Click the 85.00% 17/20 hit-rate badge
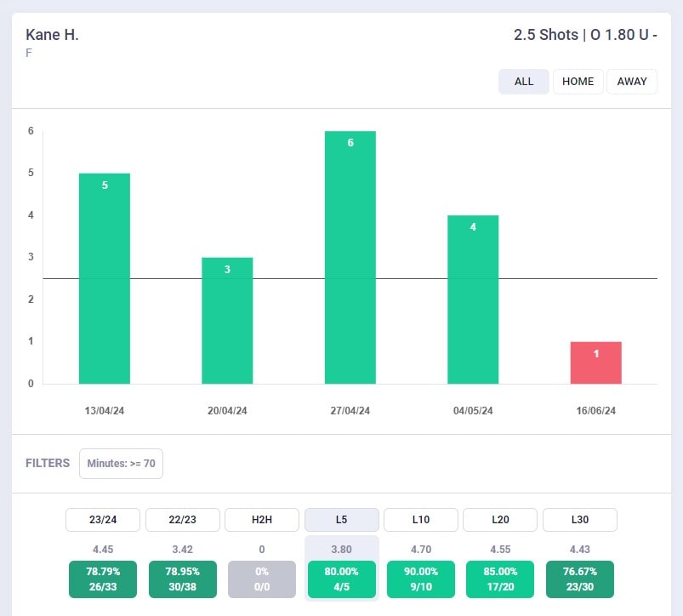 point(500,579)
